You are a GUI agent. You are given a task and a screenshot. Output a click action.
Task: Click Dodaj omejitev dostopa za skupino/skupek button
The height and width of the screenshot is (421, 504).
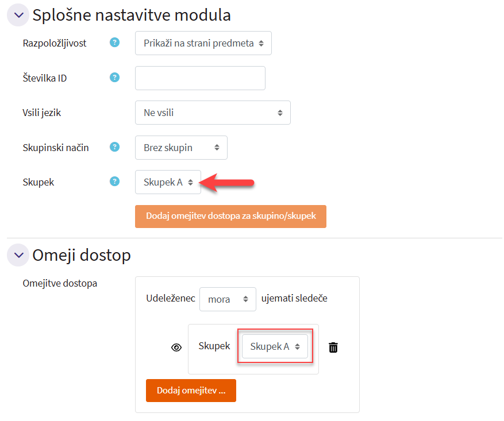230,217
